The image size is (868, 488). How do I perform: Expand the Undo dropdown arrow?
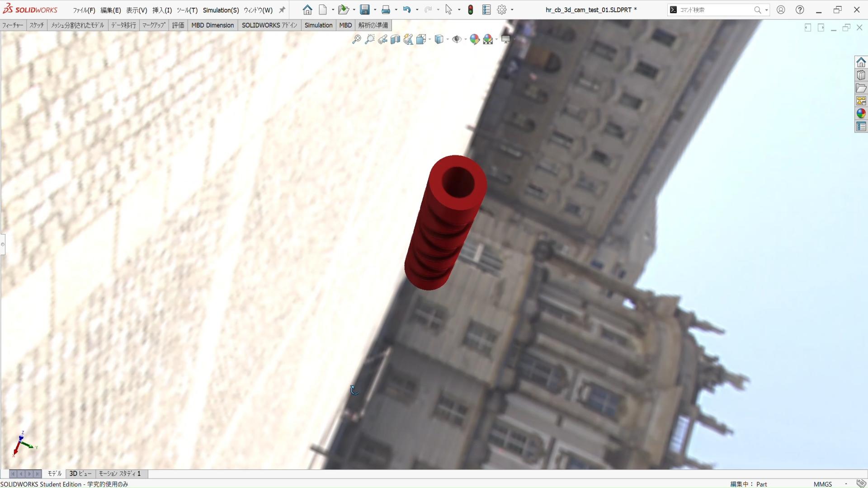417,9
